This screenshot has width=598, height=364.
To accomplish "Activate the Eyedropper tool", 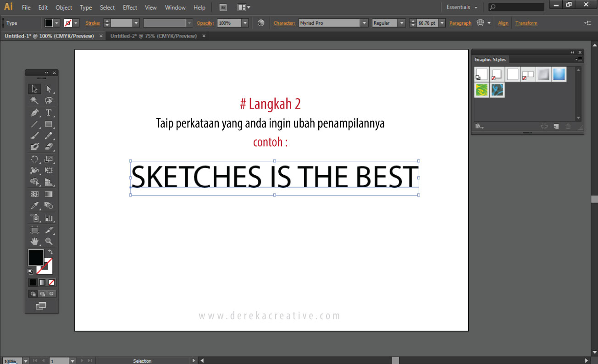I will [x=34, y=206].
